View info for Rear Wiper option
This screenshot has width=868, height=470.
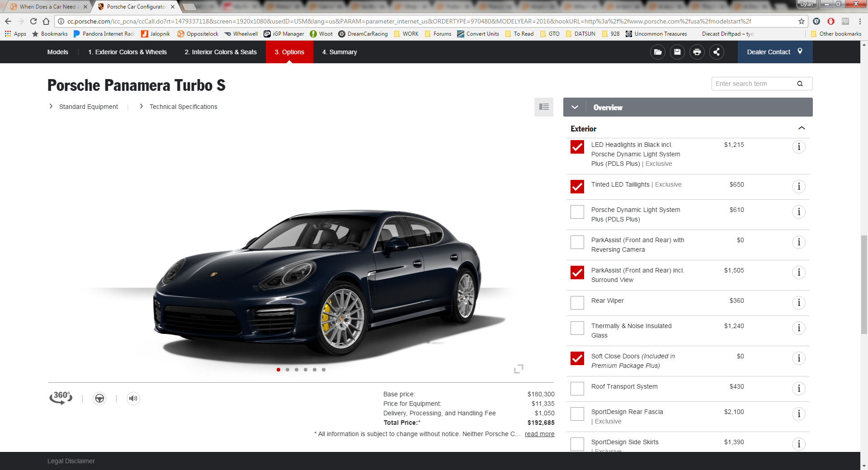[x=799, y=303]
